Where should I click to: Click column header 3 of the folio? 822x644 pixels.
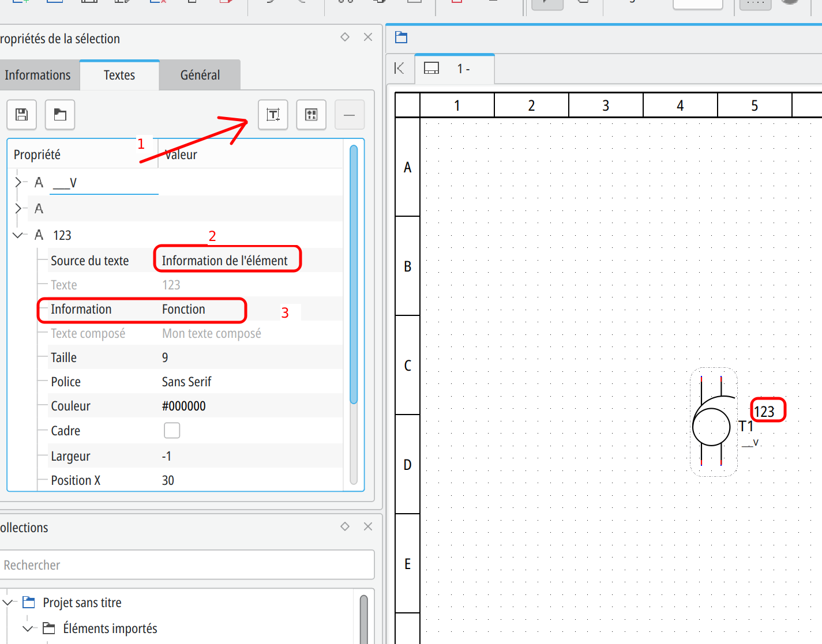606,106
